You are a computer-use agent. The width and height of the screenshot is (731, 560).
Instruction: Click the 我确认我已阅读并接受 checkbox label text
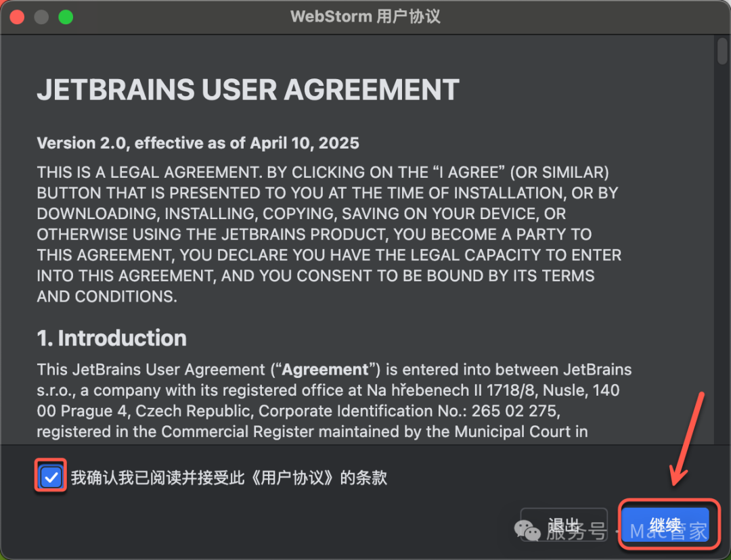pyautogui.click(x=229, y=478)
